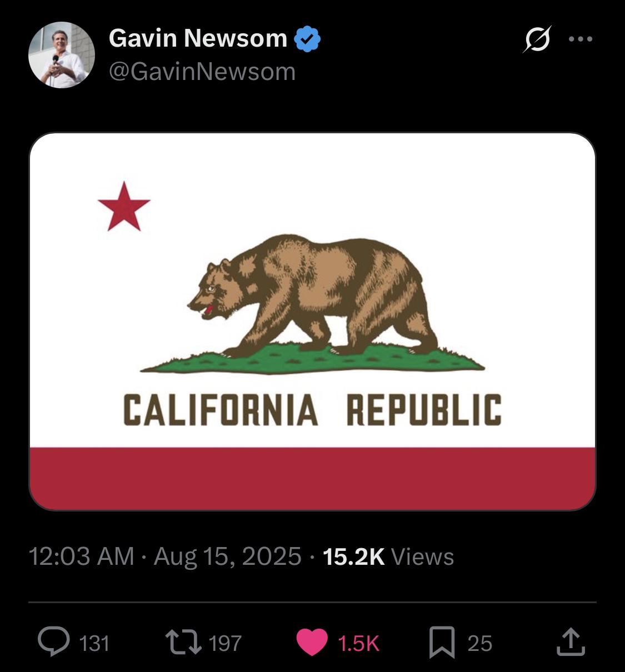Click the @GavinNewsom handle
625x672 pixels.
[202, 72]
